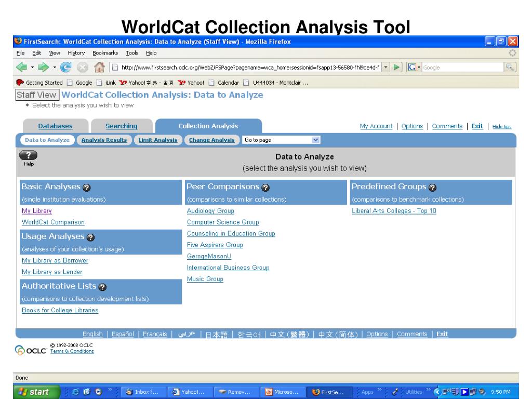Open My Library as Borrower link
The image size is (532, 399).
55,261
